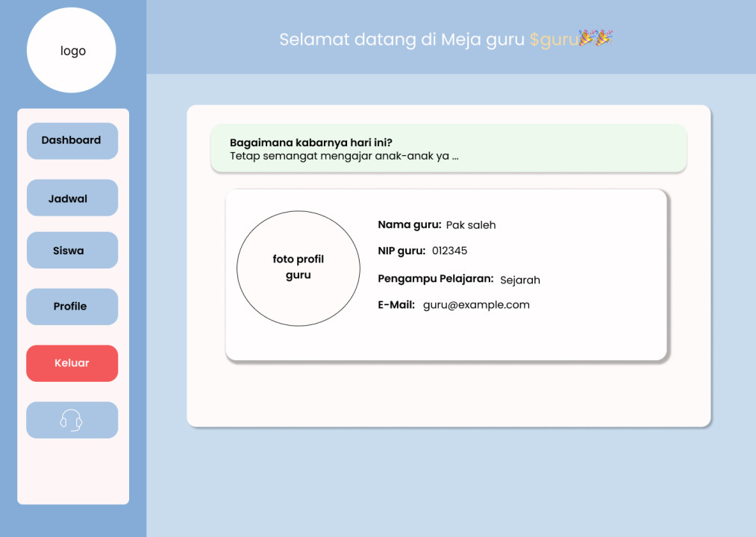Select Profile in the sidebar
Image resolution: width=756 pixels, height=537 pixels.
pyautogui.click(x=72, y=307)
